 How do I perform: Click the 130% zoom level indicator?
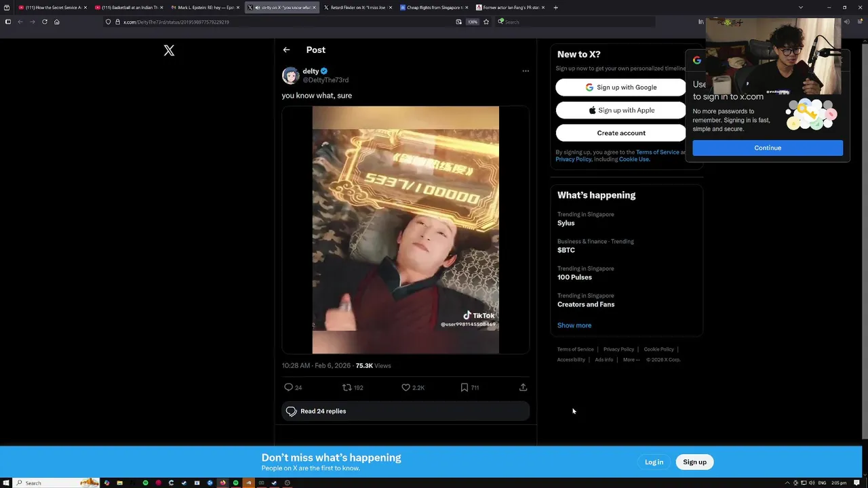(x=473, y=22)
